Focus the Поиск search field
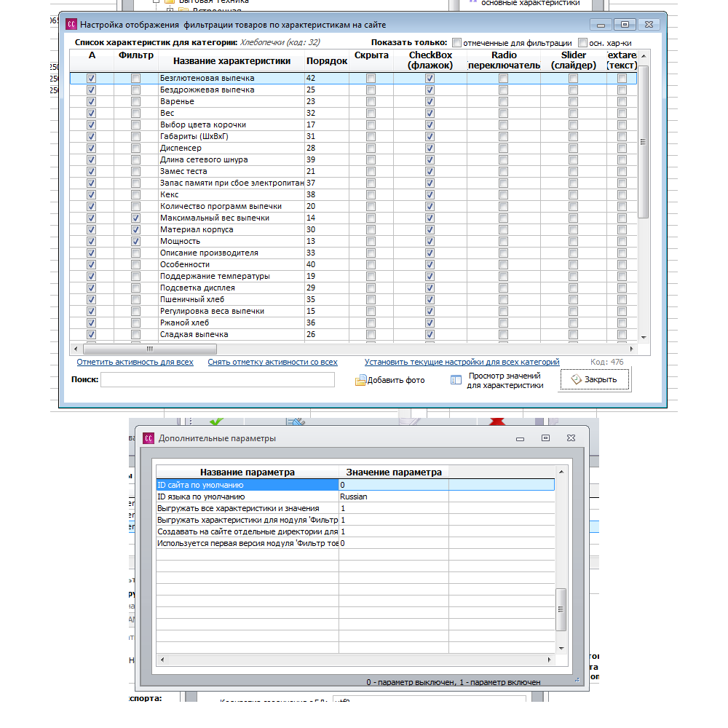The image size is (728, 728). pyautogui.click(x=218, y=380)
